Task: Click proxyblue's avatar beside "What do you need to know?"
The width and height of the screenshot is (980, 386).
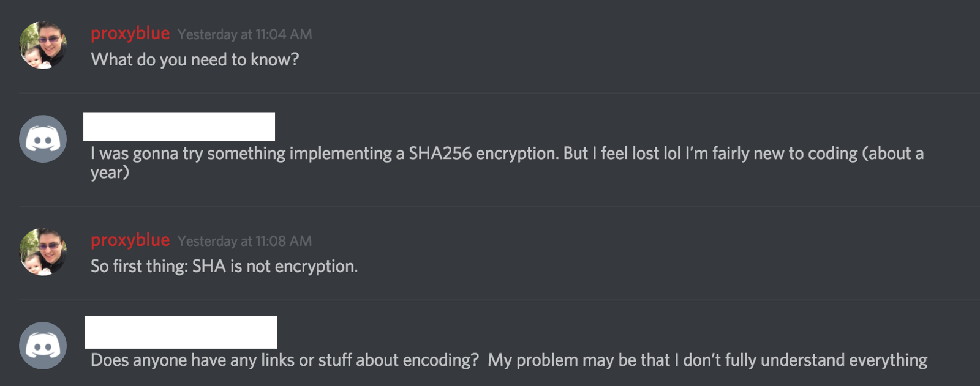Action: (x=43, y=45)
